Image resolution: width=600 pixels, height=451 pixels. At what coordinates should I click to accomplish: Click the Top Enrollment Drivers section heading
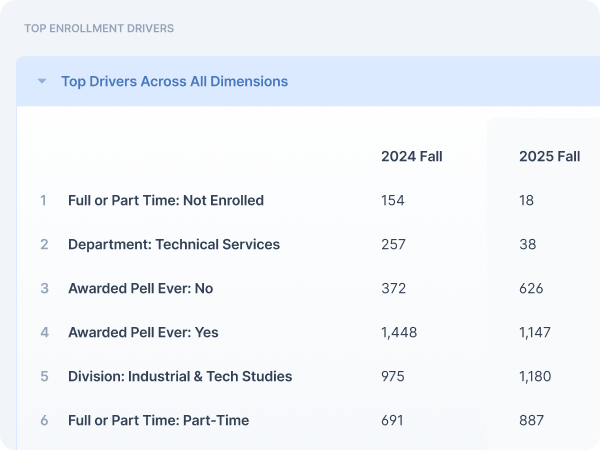pyautogui.click(x=99, y=29)
